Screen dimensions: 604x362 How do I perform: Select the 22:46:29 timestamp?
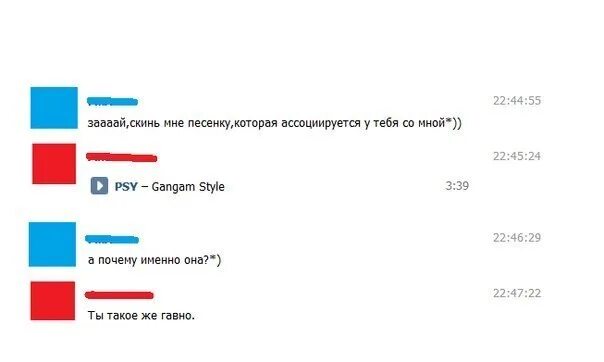(x=517, y=238)
